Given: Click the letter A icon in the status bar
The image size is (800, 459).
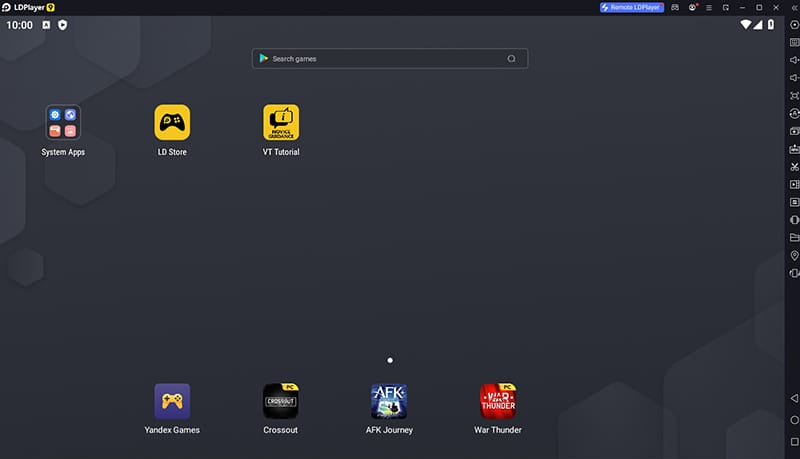Looking at the screenshot, I should (46, 25).
